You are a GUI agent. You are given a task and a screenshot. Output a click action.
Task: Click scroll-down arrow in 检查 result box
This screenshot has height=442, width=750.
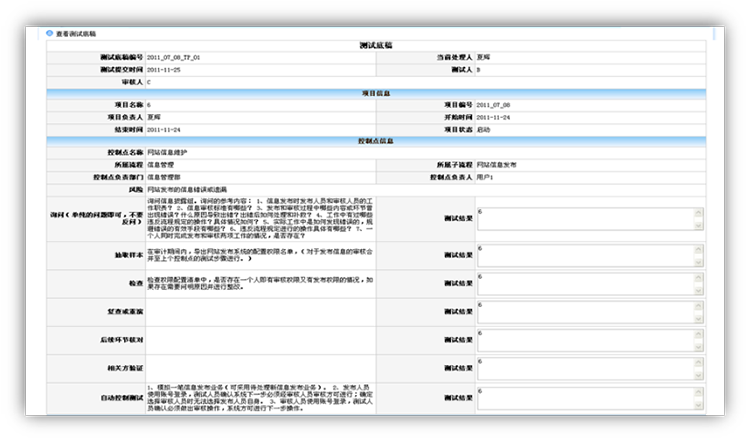pyautogui.click(x=698, y=290)
